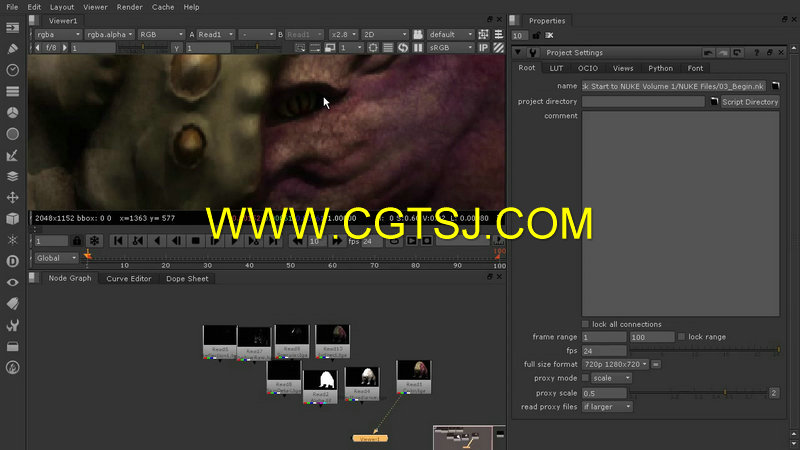Open the RGB display dropdown
Screen dimensions: 800x450
tap(161, 34)
